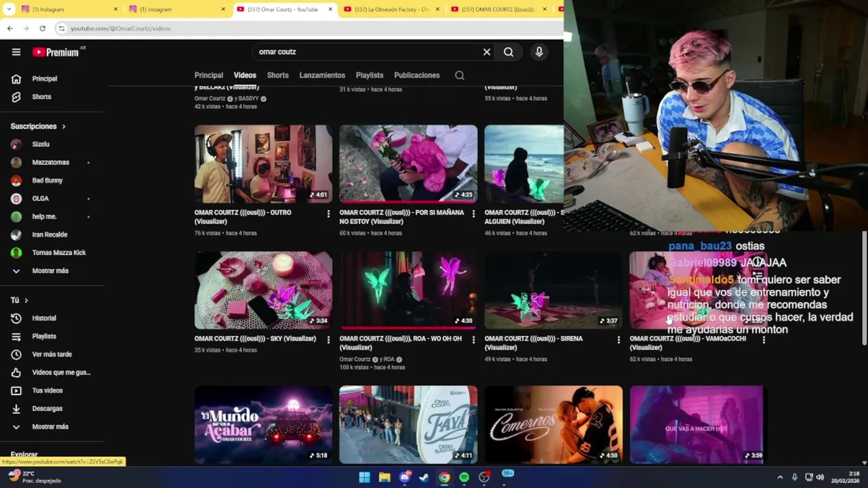Open options menu for SKY video
The height and width of the screenshot is (488, 868).
(x=328, y=340)
